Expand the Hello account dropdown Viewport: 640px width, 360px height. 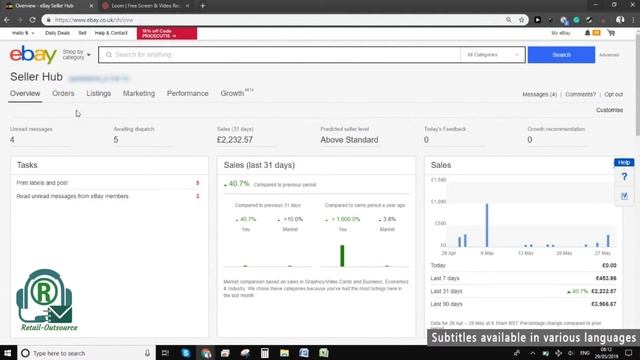pos(23,33)
